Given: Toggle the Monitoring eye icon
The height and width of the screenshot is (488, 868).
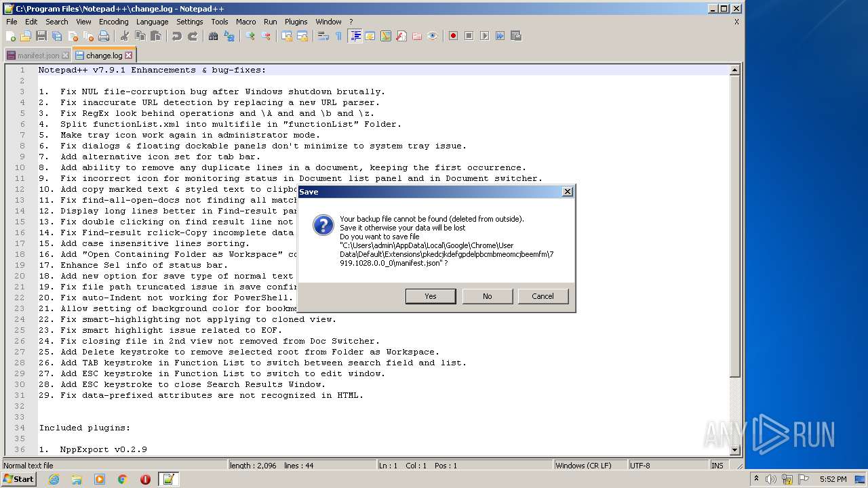Looking at the screenshot, I should (x=433, y=36).
